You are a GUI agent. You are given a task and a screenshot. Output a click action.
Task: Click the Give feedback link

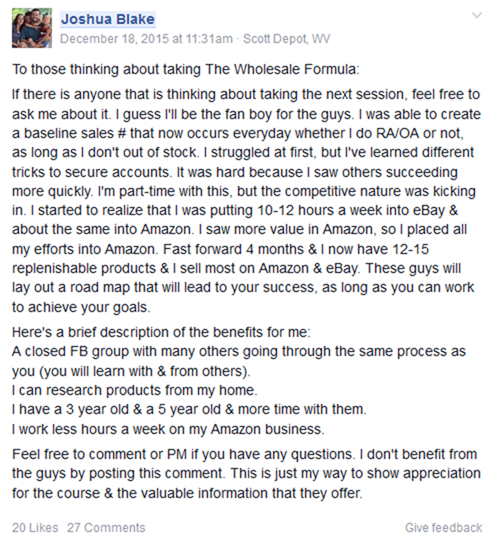[443, 528]
